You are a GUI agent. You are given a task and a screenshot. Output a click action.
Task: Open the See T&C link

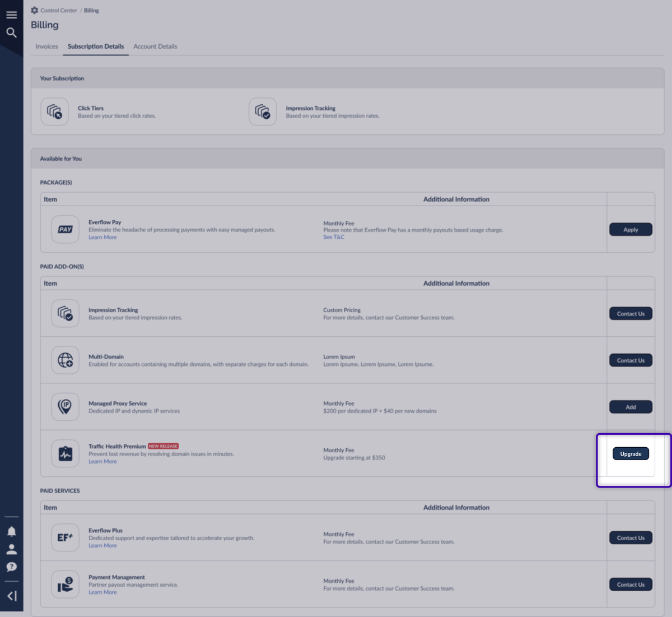pos(334,237)
